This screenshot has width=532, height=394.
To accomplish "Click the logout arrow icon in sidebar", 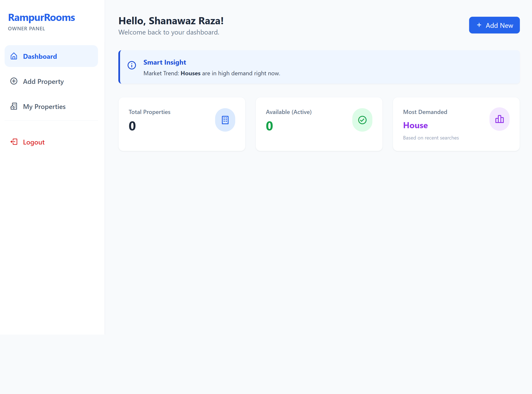I will tap(14, 142).
